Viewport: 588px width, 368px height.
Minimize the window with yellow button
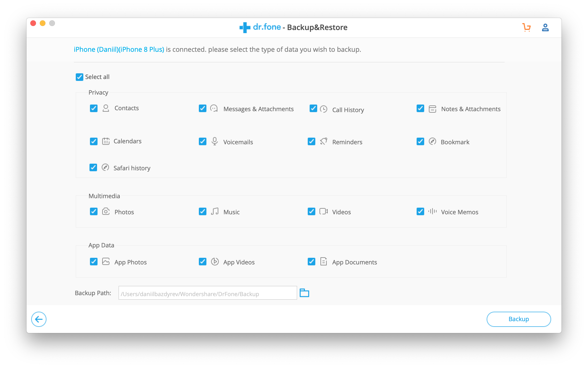pos(43,23)
